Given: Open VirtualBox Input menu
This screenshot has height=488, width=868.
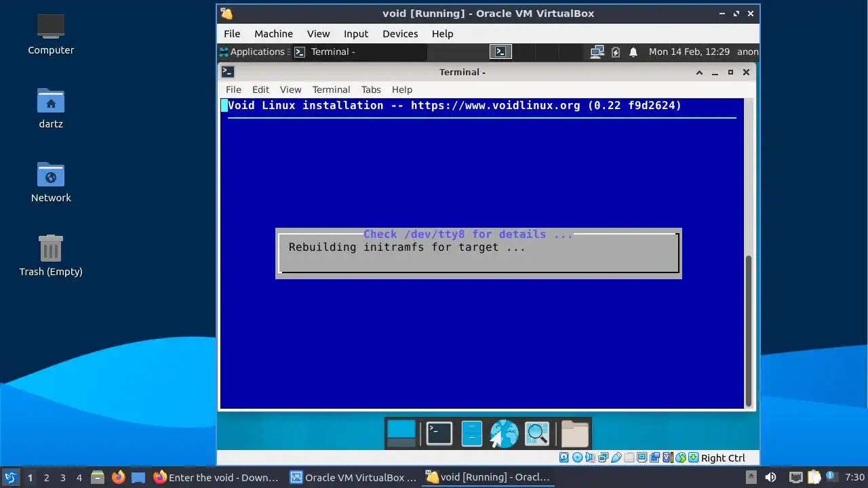Looking at the screenshot, I should coord(355,33).
